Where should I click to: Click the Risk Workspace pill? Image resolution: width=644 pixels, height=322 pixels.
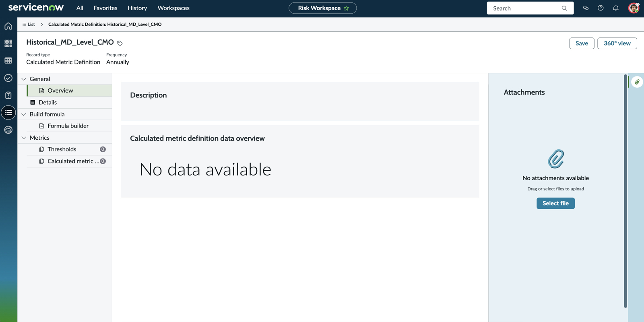pyautogui.click(x=322, y=8)
